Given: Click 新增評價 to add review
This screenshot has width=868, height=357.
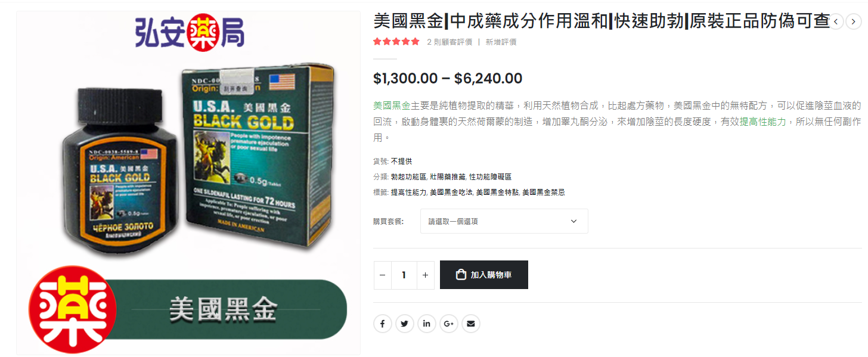Looking at the screenshot, I should click(x=501, y=42).
